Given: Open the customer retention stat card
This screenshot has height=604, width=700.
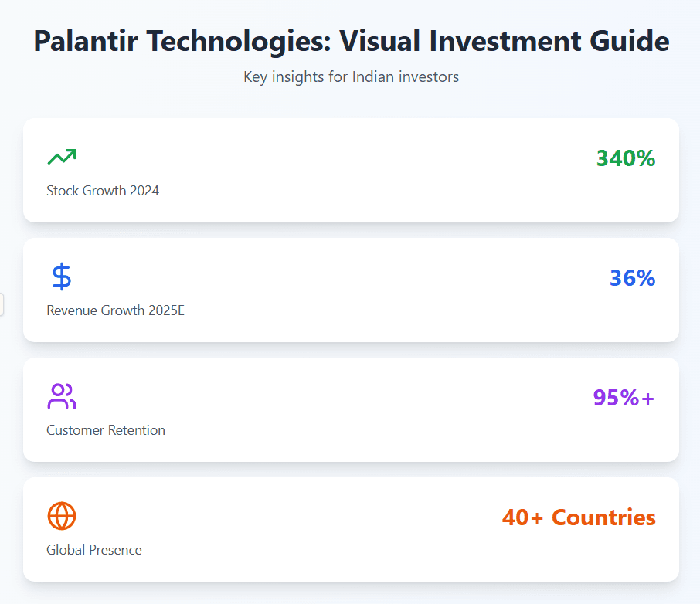Looking at the screenshot, I should pos(351,410).
